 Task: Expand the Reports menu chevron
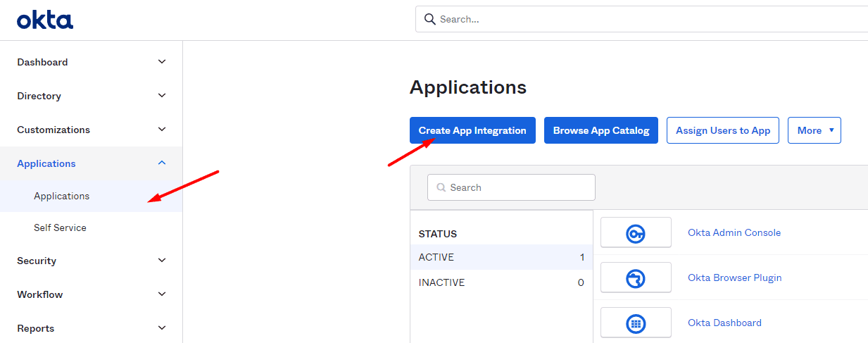coord(162,328)
